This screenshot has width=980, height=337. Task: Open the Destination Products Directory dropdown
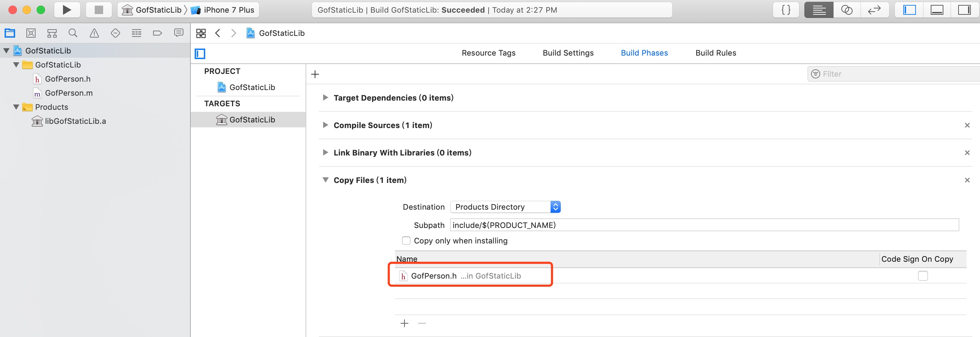point(505,207)
